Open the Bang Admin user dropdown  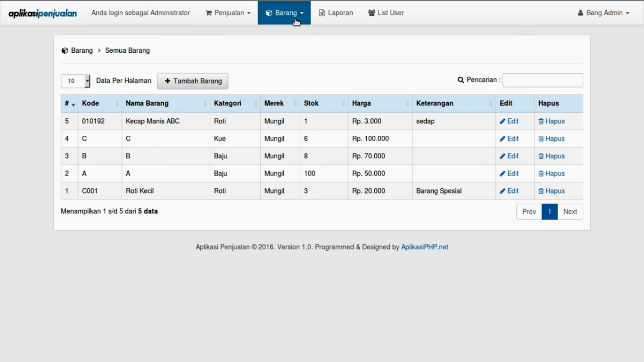point(603,13)
